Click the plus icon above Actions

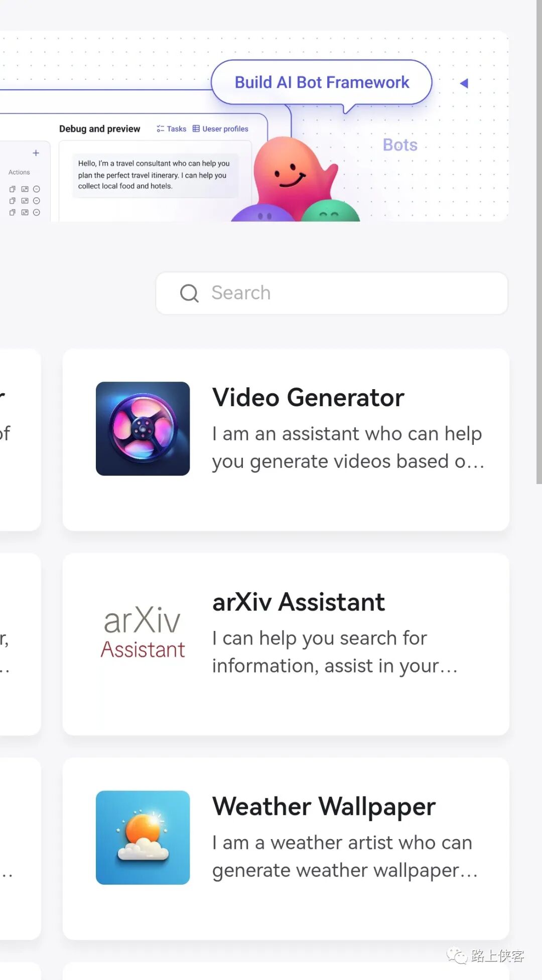36,153
